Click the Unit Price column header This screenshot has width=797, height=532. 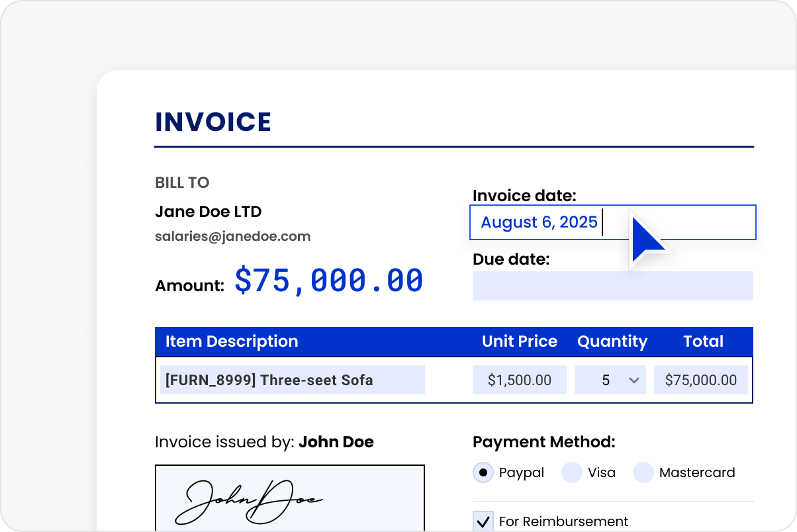(x=519, y=341)
